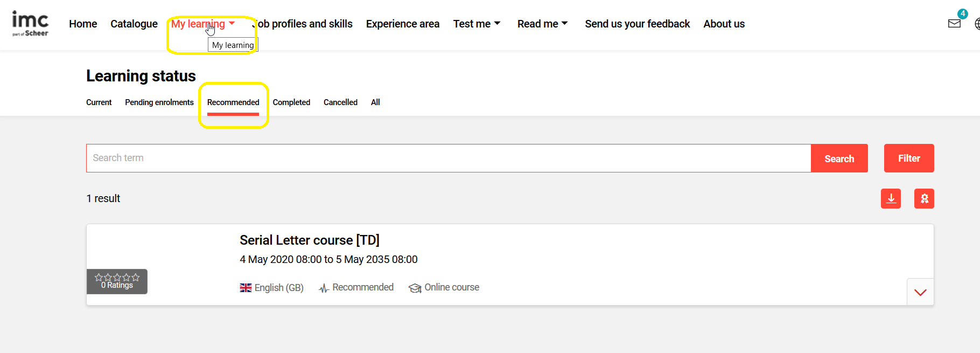Open messages using the envelope icon

[x=954, y=24]
